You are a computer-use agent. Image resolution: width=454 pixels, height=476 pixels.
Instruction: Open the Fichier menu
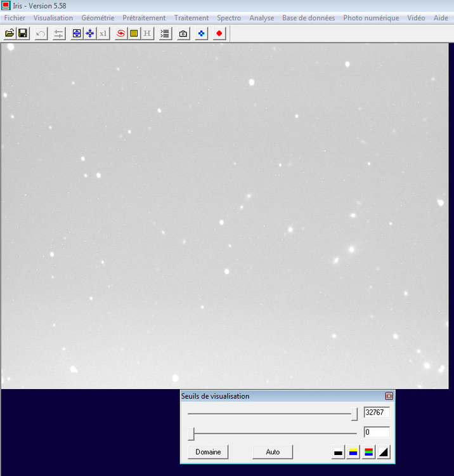15,18
